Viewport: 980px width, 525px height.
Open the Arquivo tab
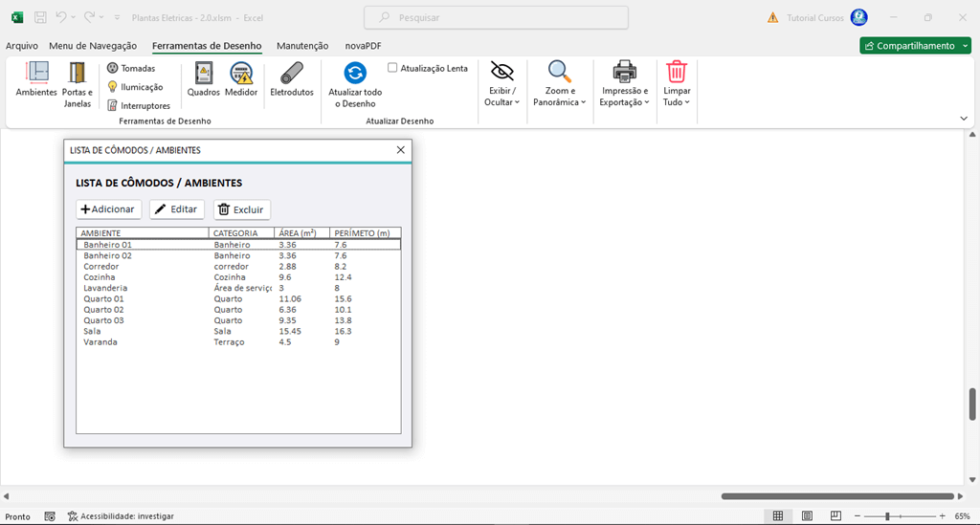22,46
